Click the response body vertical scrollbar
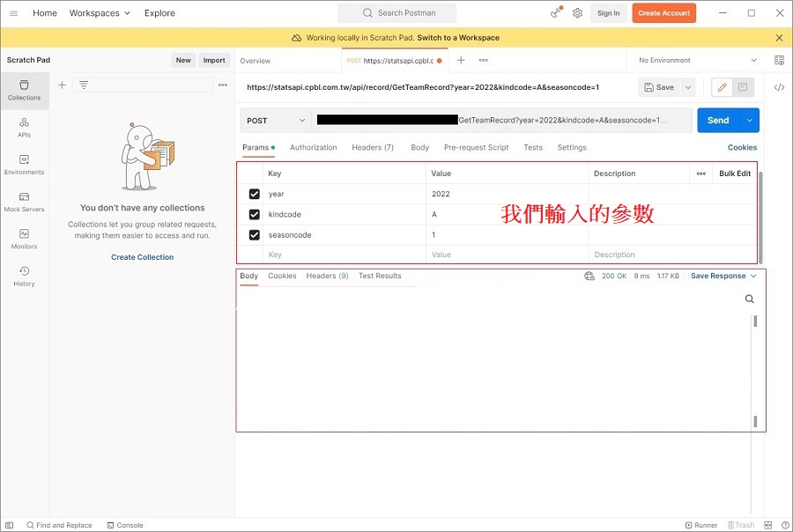 tap(755, 370)
